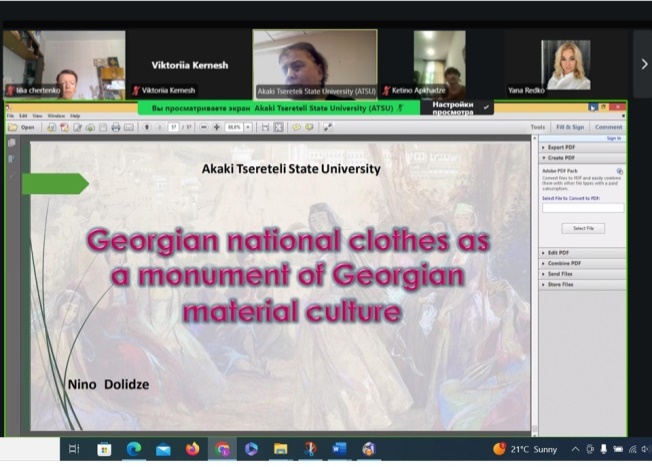The height and width of the screenshot is (467, 652).
Task: Expand the Edit PDF section
Action: 582,253
